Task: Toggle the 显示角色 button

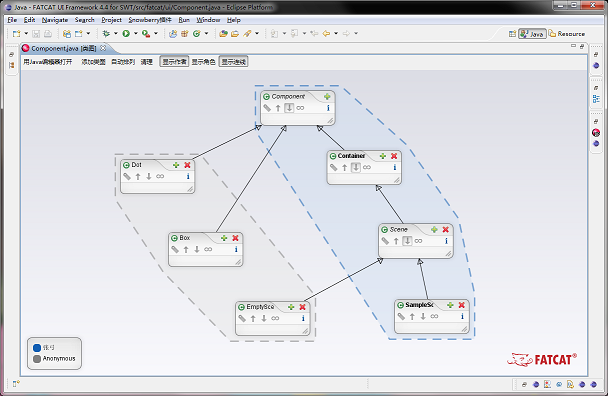Action: click(204, 62)
